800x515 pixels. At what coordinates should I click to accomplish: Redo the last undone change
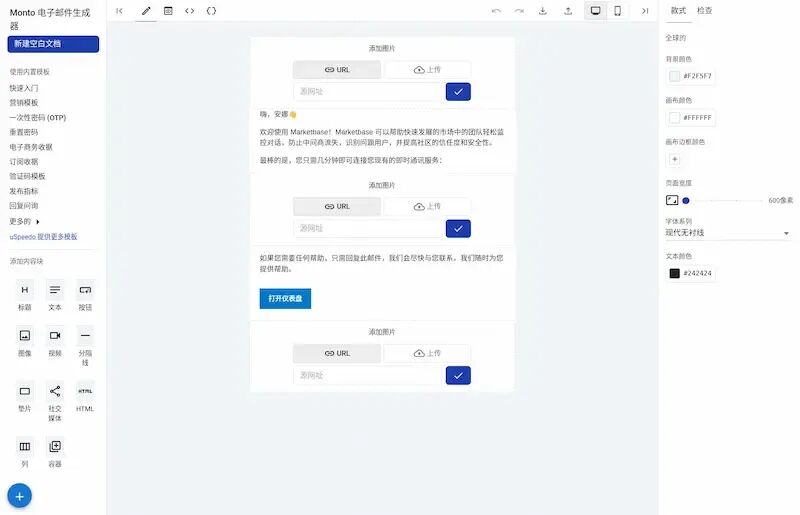coord(519,11)
